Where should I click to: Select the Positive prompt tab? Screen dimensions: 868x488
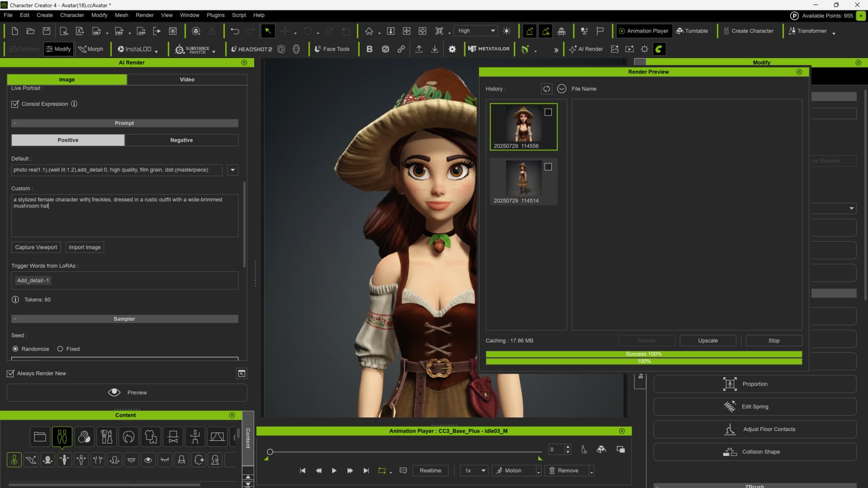tap(68, 140)
